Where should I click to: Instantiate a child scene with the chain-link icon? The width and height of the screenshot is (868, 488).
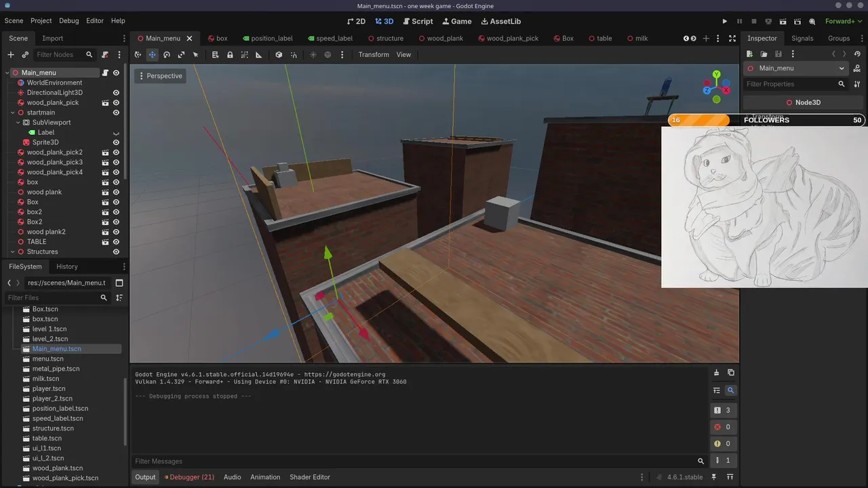click(x=25, y=54)
